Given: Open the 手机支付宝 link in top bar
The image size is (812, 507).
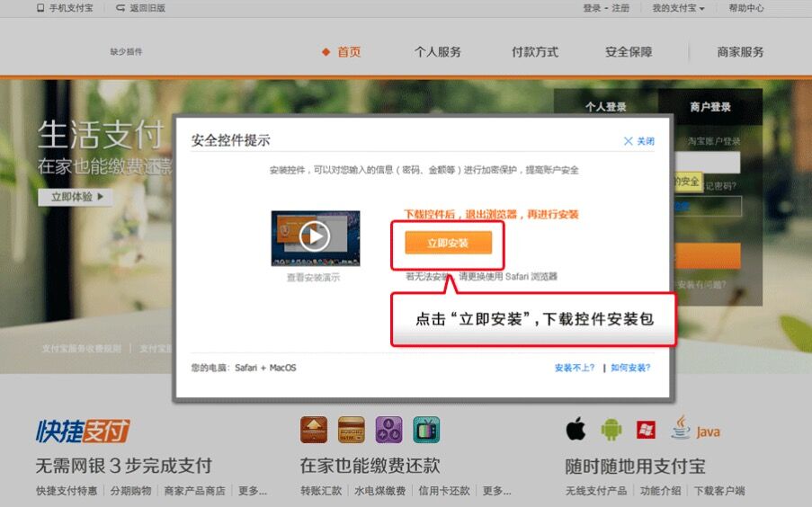Looking at the screenshot, I should click(66, 8).
